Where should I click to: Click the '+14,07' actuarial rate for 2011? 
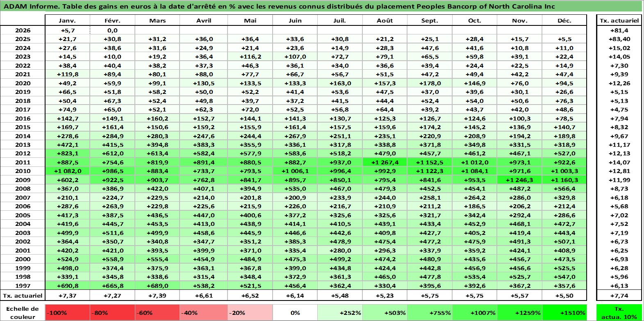coord(619,162)
